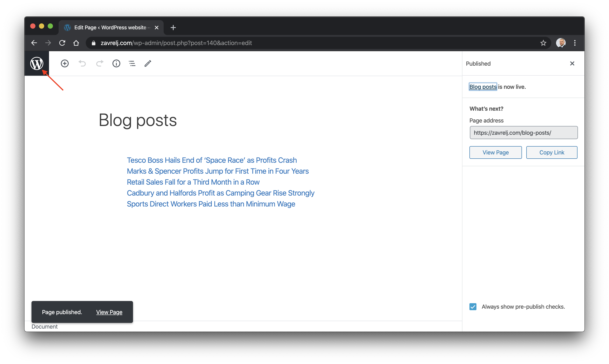This screenshot has height=364, width=609.
Task: Open Retail Sales Fall post link
Action: pos(193,182)
